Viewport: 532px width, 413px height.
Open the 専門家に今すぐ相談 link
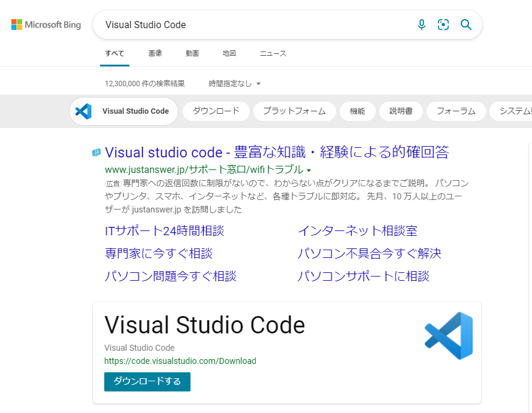pos(159,254)
